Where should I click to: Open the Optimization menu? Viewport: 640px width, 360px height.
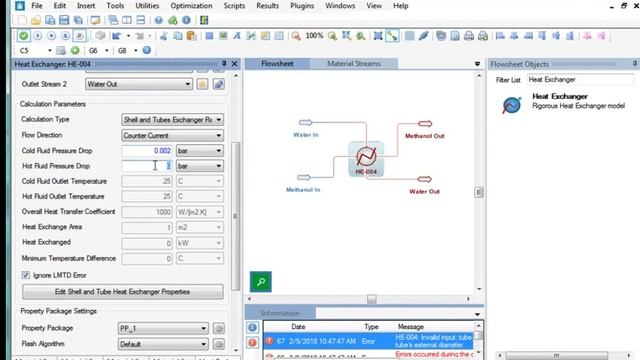(191, 6)
